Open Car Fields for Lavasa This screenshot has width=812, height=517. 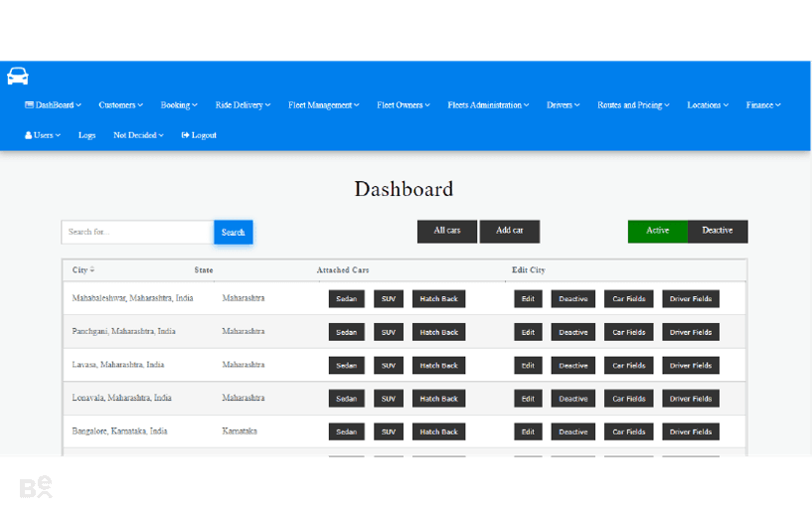coord(629,365)
